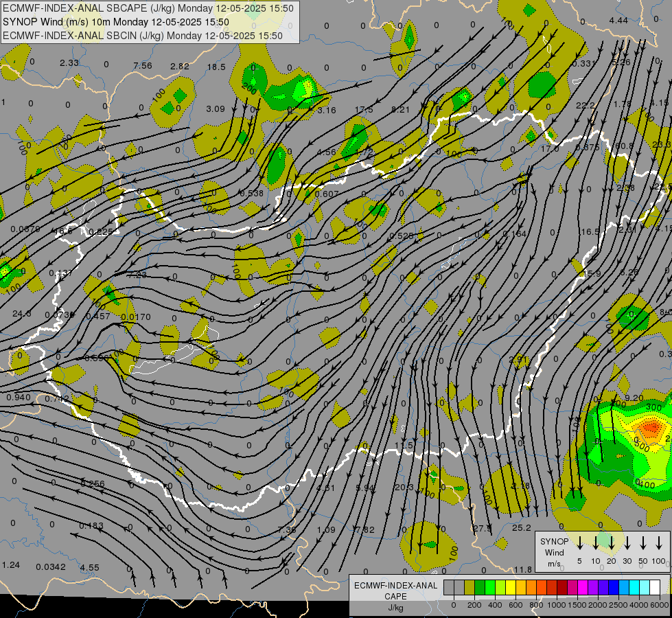Click the m/s unit in wind legend
This screenshot has width=672, height=618.
pos(554,564)
